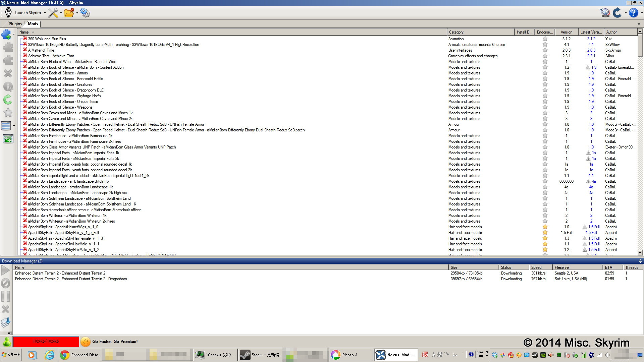Expand the category view dropdown arrow
The image size is (644, 362).
(14, 126)
